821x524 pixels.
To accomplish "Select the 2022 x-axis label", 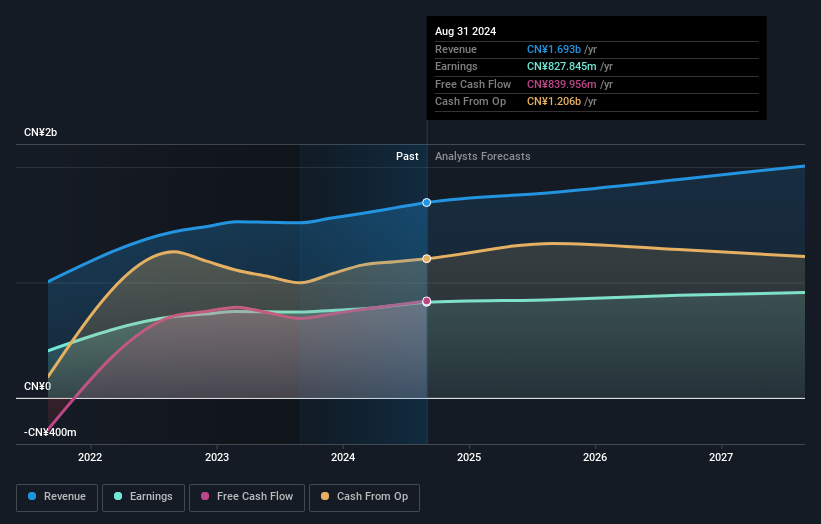I will (x=90, y=458).
